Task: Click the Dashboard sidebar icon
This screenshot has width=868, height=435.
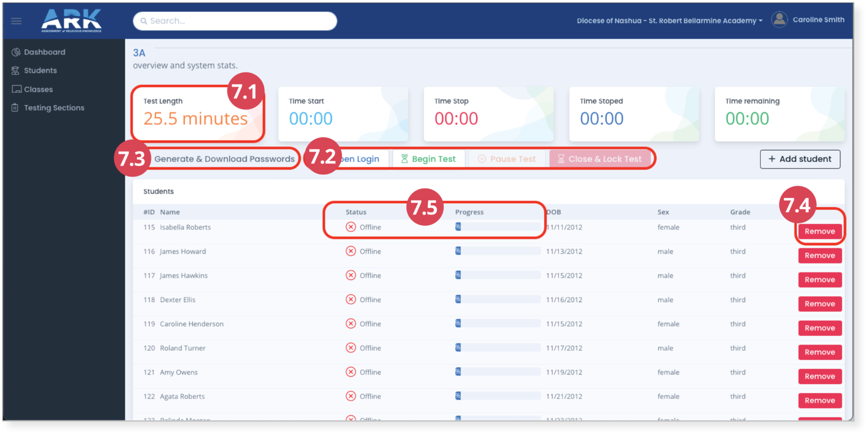Action: 16,52
